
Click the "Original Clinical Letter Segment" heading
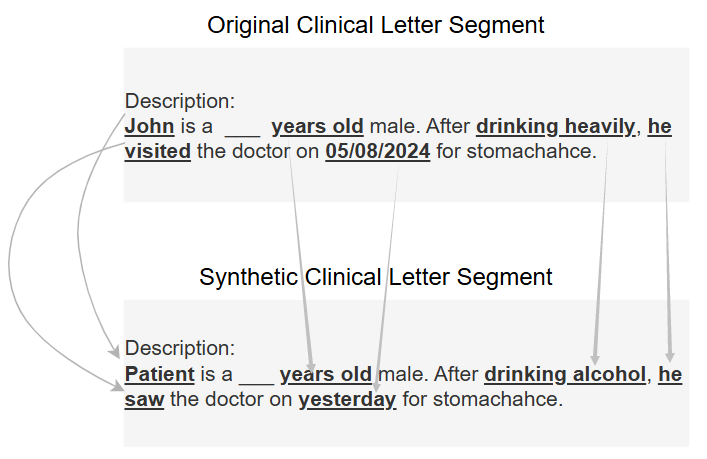click(x=376, y=25)
